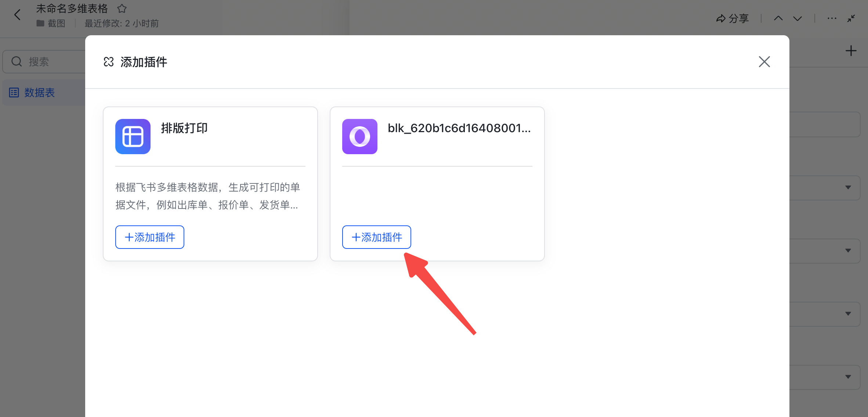
Task: Select 数据表 in the sidebar
Action: (x=39, y=93)
